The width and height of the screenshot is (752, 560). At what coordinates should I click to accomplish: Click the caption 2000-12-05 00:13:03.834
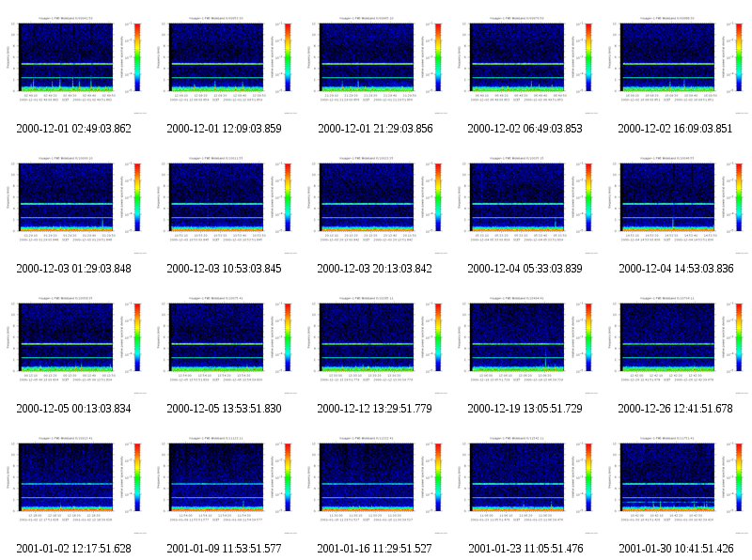click(74, 409)
